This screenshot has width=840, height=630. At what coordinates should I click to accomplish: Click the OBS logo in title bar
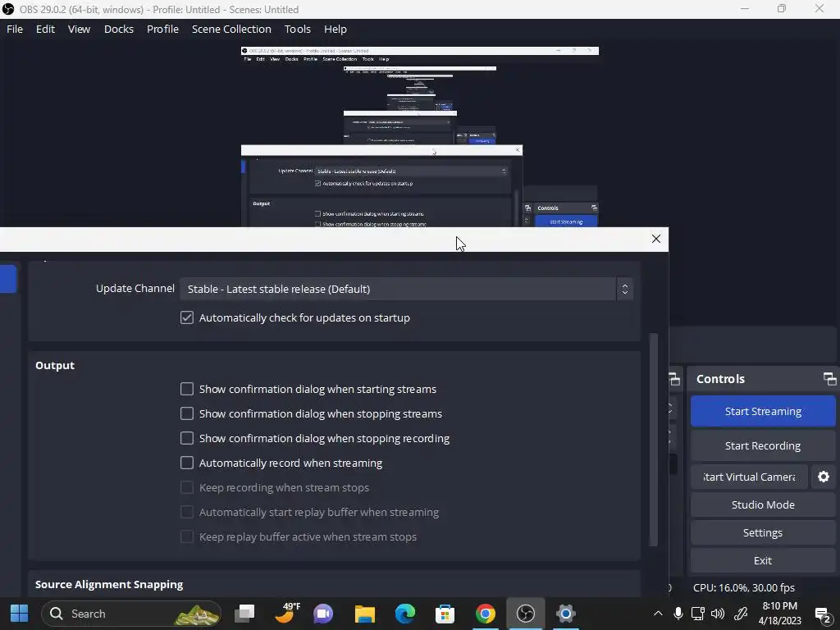(8, 9)
